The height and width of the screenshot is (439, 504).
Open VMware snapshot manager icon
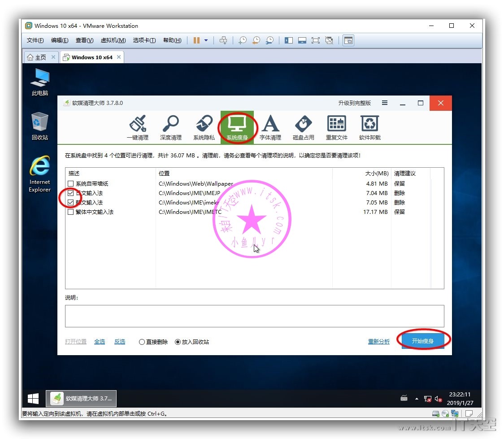tap(269, 40)
